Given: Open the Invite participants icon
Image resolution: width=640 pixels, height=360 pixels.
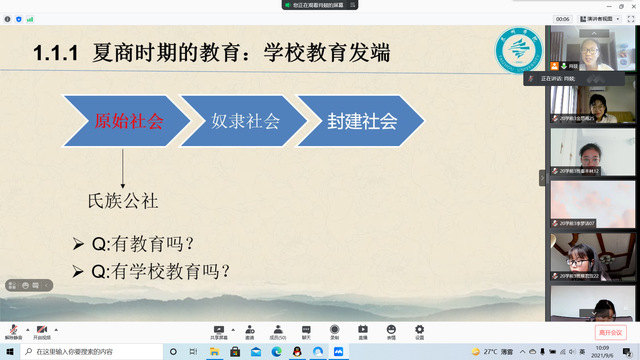Looking at the screenshot, I should click(249, 332).
